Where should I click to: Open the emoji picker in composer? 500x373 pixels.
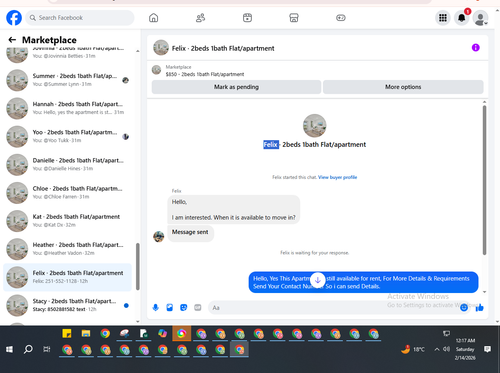click(x=464, y=308)
